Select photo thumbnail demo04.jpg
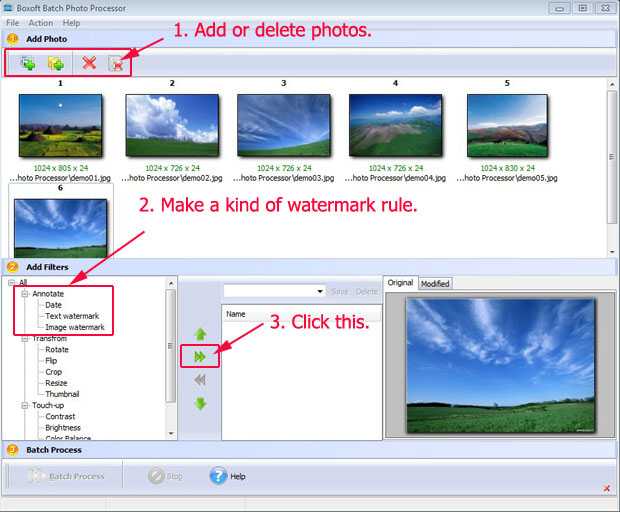 (395, 126)
